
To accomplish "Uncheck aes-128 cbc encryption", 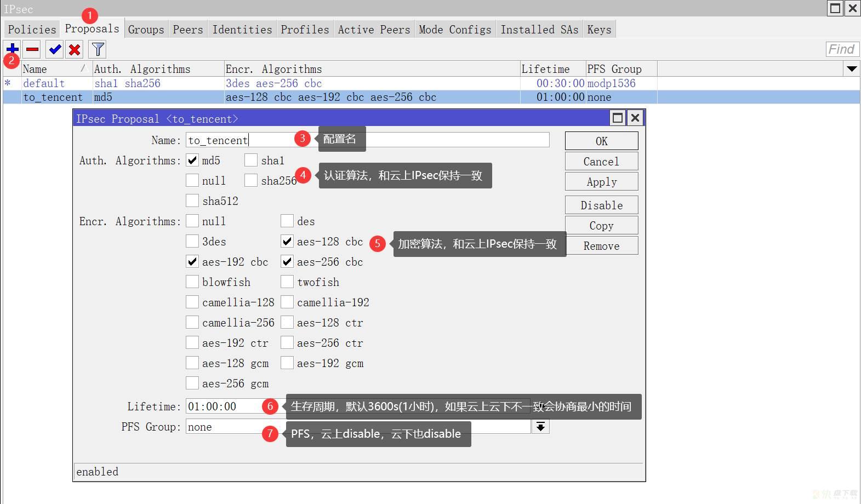I will click(287, 241).
